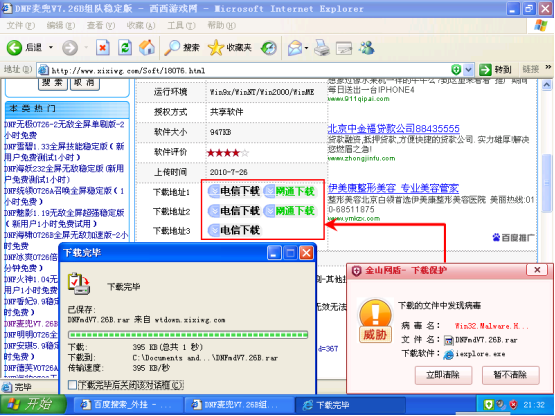
Task: Click 链接 toolbar label
Action: pyautogui.click(x=531, y=69)
